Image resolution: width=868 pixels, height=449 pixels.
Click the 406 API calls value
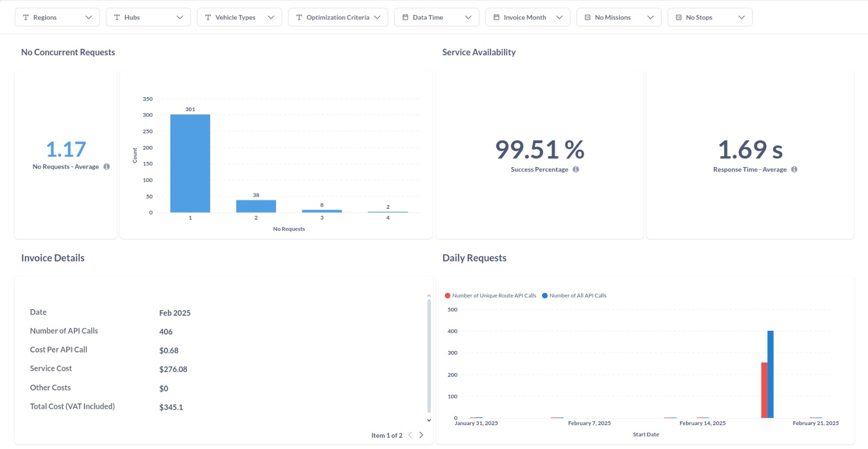click(166, 332)
